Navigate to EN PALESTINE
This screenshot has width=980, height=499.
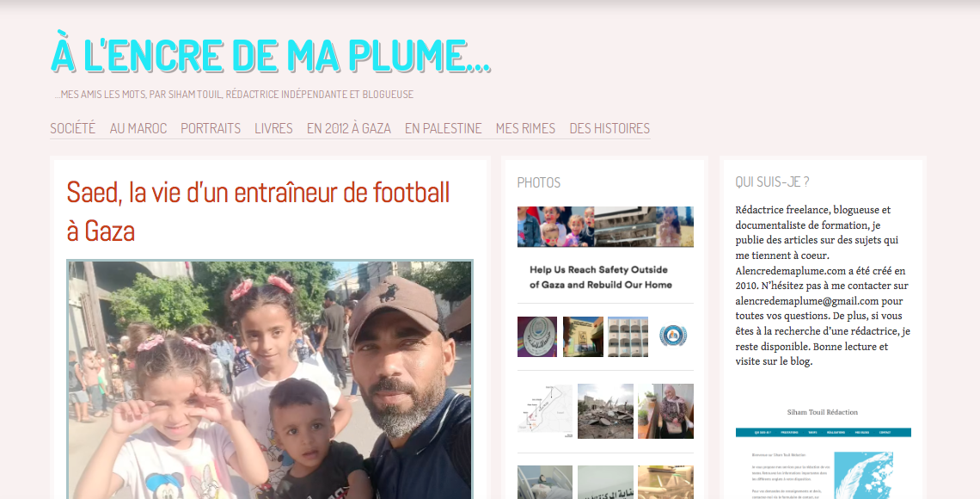tap(443, 128)
